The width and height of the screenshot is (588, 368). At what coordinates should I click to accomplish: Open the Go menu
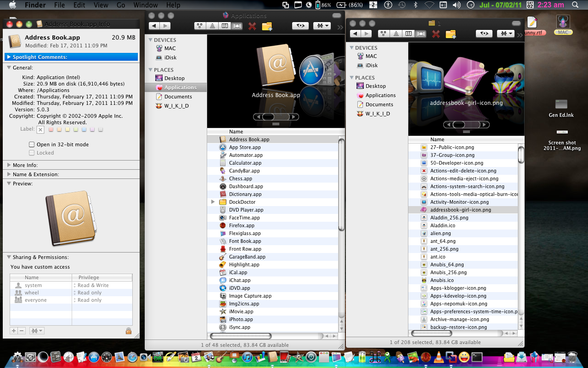(x=121, y=5)
